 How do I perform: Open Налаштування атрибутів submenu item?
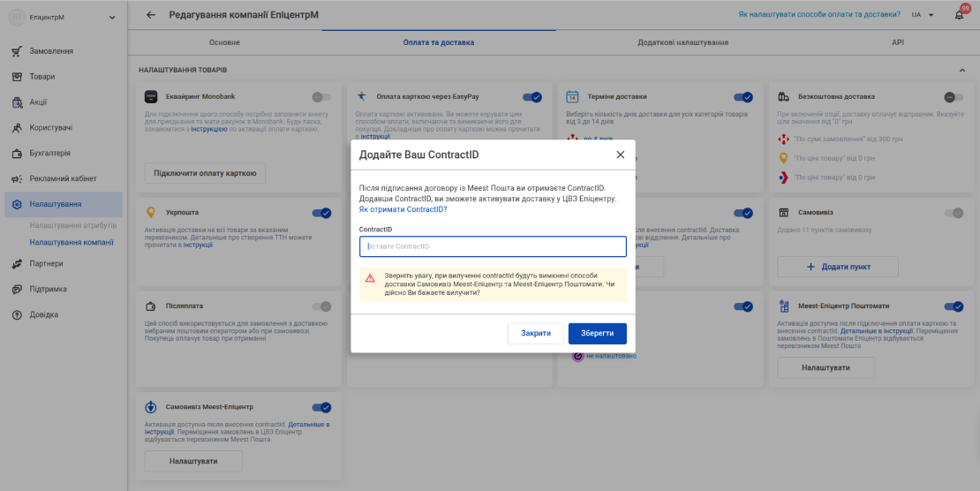tap(73, 225)
